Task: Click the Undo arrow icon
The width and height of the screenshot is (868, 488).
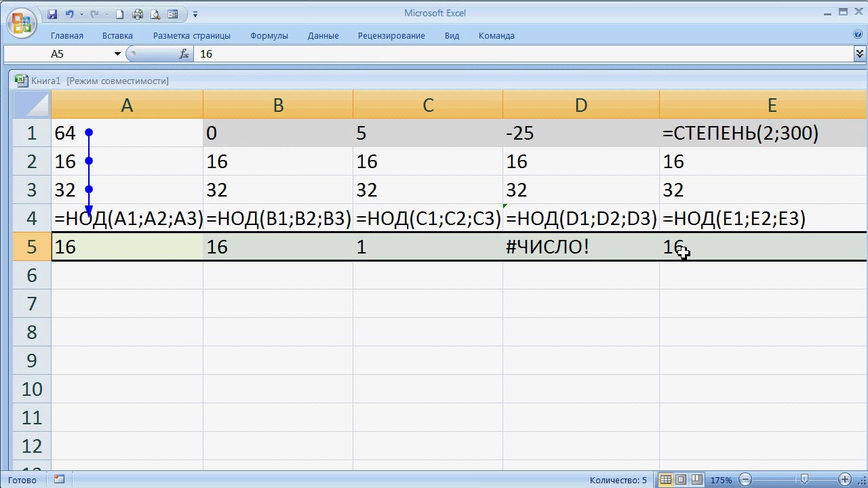Action: tap(69, 14)
